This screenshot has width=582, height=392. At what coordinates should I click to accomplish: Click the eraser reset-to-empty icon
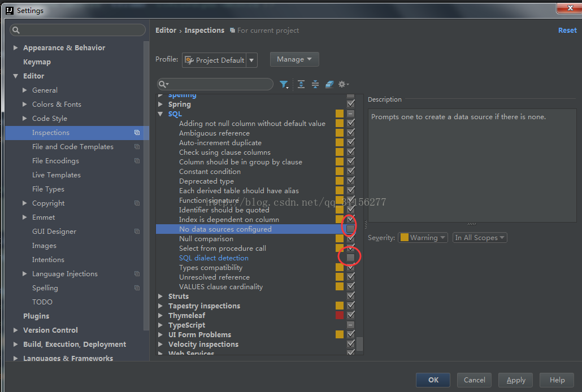[329, 84]
